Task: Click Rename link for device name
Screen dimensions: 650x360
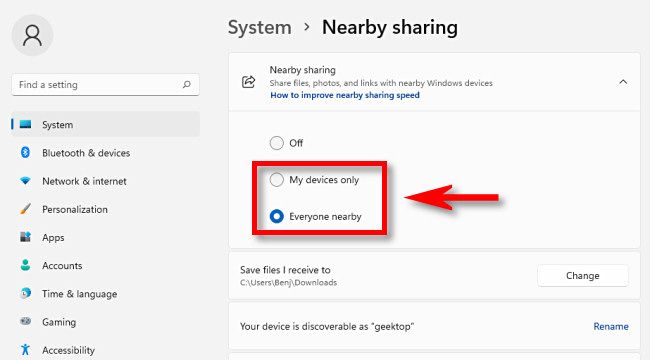Action: 611,326
